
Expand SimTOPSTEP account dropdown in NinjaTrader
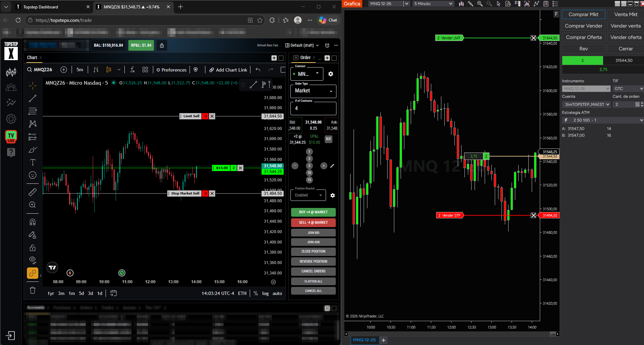click(586, 104)
